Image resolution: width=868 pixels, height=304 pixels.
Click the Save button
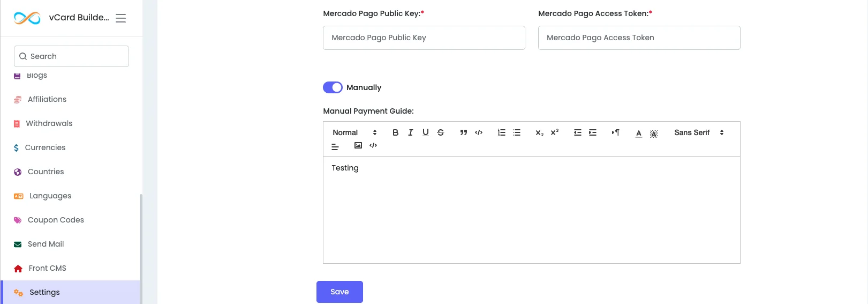339,292
